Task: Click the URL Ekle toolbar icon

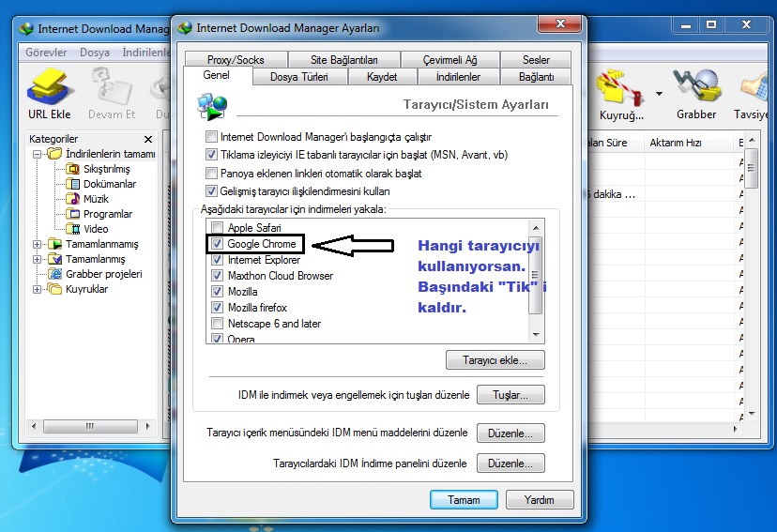Action: click(49, 87)
